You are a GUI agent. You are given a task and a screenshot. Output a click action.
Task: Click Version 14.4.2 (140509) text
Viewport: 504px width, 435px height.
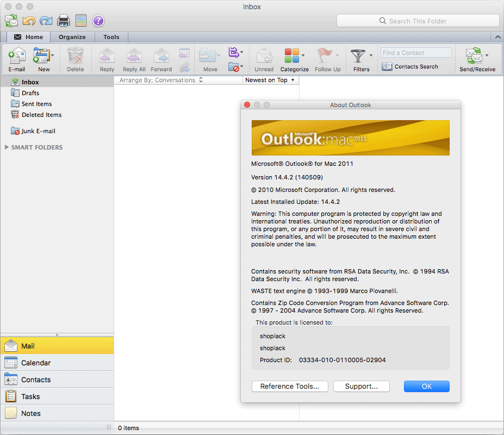[287, 177]
